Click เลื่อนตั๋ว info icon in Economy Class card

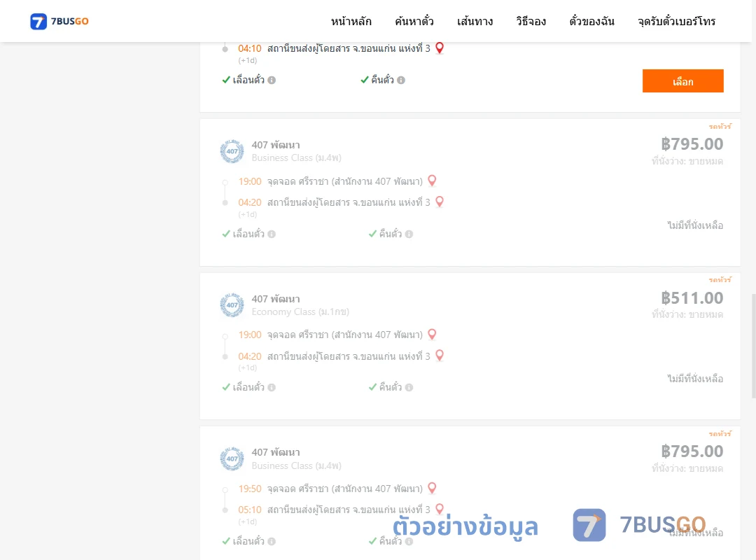pyautogui.click(x=272, y=387)
